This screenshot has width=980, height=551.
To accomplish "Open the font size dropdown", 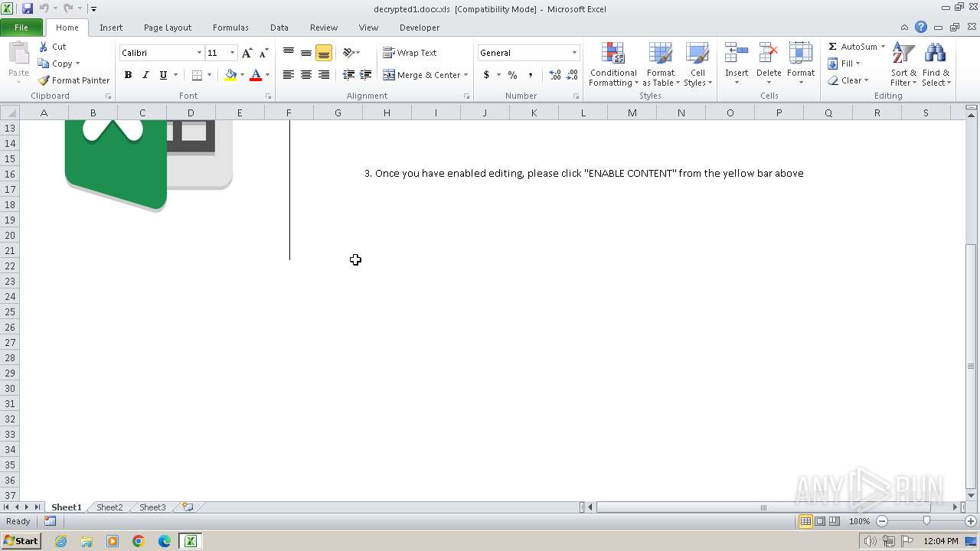I will [x=233, y=53].
